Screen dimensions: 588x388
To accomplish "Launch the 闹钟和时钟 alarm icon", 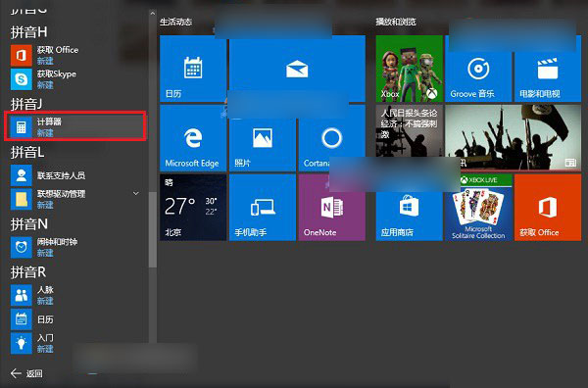I will pyautogui.click(x=21, y=247).
